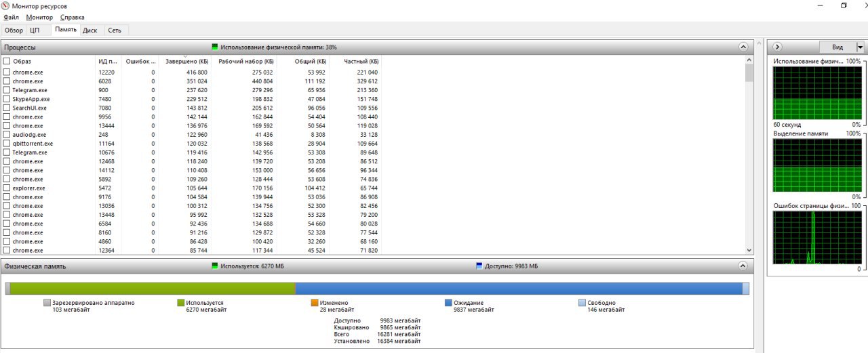Switch to the Обзор tab
The width and height of the screenshot is (868, 353).
click(14, 30)
